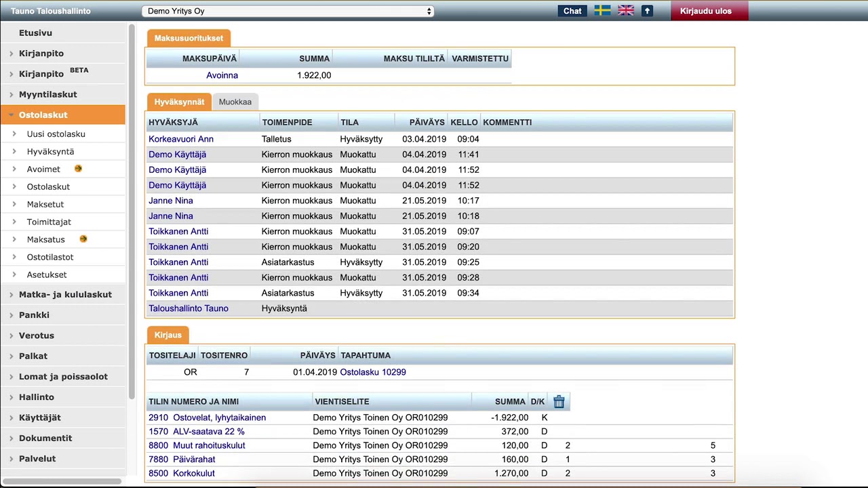Click the orange badge next to Avoimet

click(78, 169)
